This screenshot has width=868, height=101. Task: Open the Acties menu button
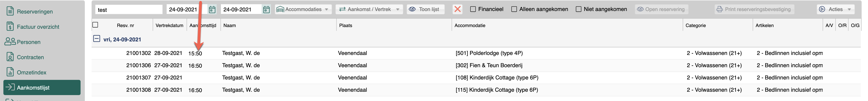pos(836,9)
